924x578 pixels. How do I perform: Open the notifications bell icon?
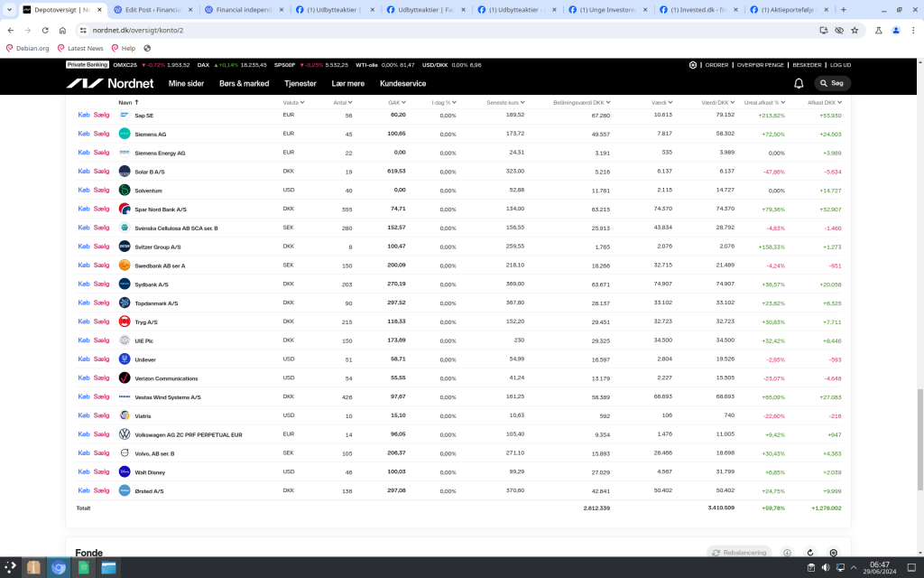[799, 83]
